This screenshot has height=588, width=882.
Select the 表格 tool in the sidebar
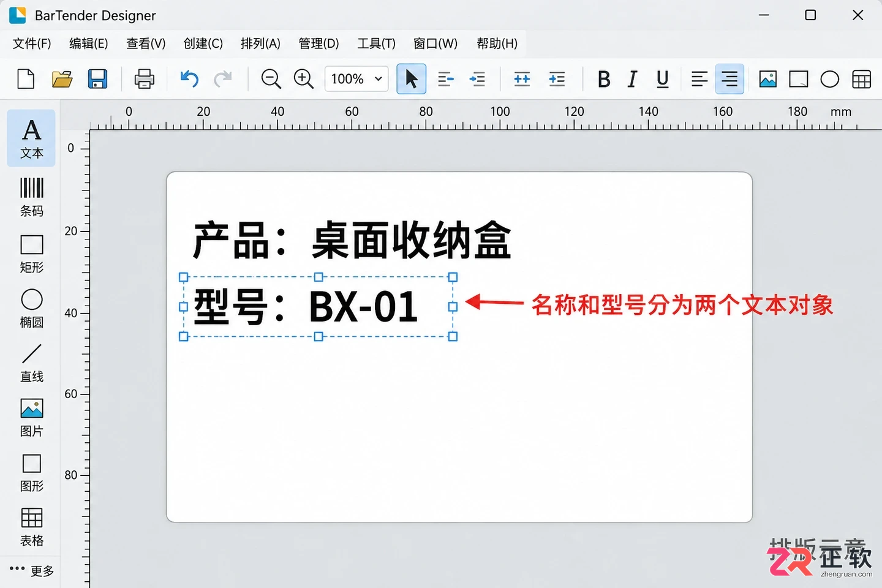(32, 527)
